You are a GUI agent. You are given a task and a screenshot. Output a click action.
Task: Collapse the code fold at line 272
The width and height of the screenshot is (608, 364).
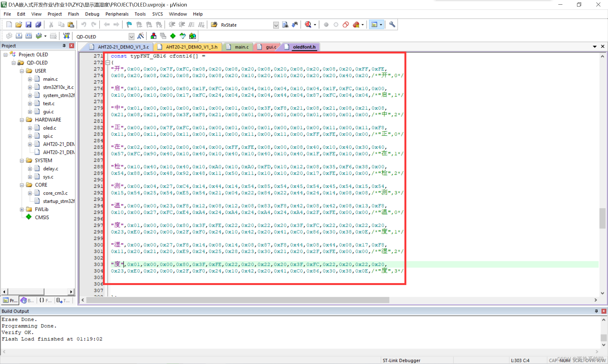(x=107, y=63)
